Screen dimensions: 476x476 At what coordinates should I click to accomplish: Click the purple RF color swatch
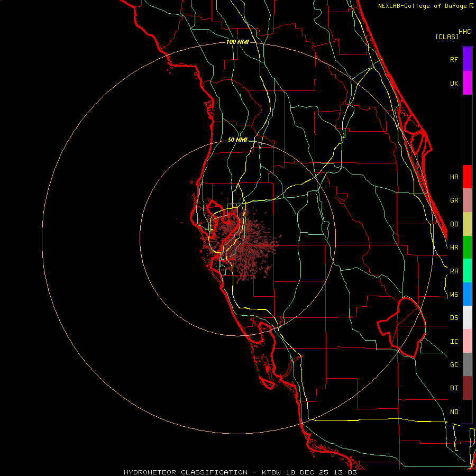coord(467,59)
